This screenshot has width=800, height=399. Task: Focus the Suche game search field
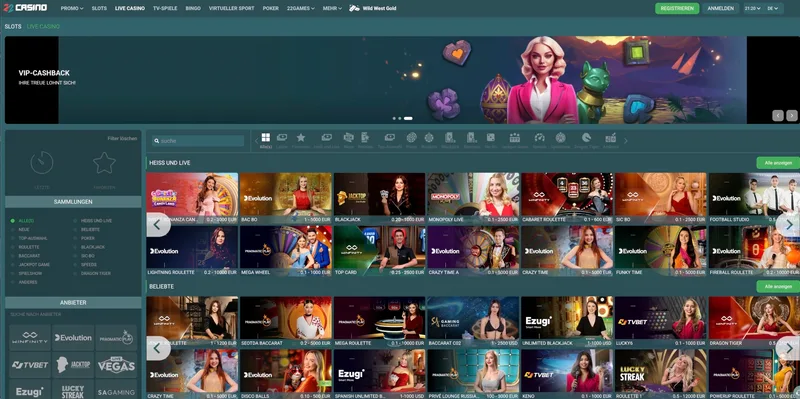198,141
